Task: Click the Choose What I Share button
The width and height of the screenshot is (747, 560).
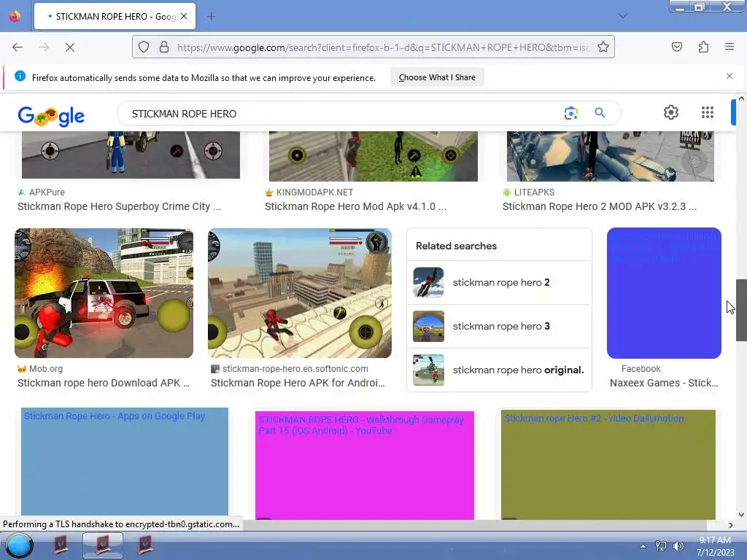Action: click(x=437, y=77)
